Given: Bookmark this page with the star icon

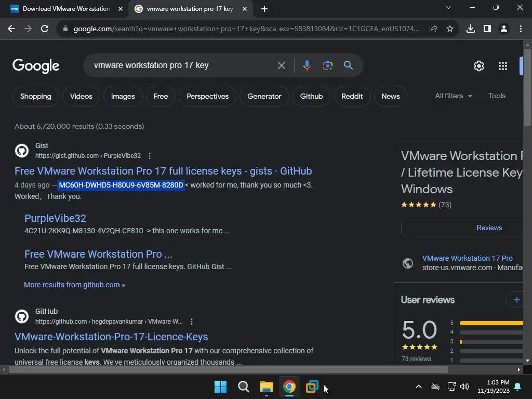Looking at the screenshot, I should [x=450, y=29].
